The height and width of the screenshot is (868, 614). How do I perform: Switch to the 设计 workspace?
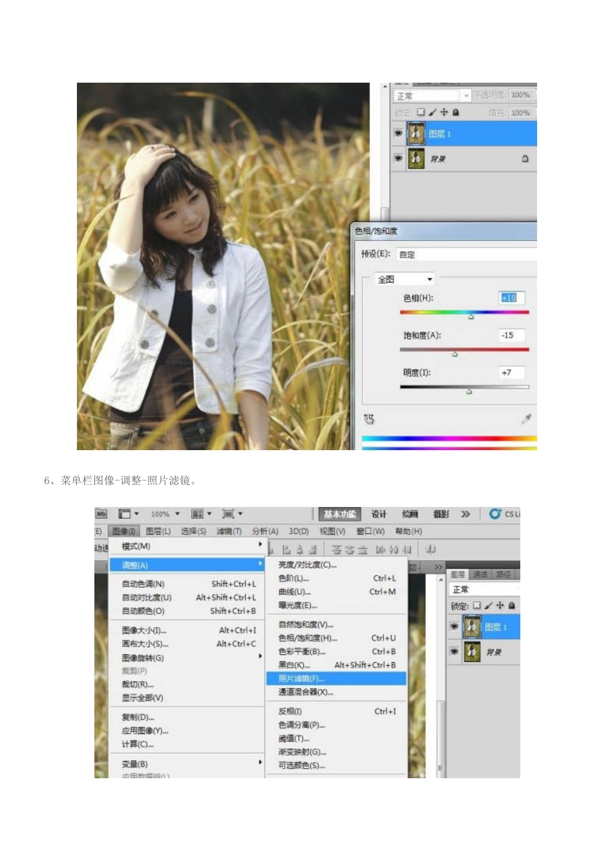click(378, 514)
